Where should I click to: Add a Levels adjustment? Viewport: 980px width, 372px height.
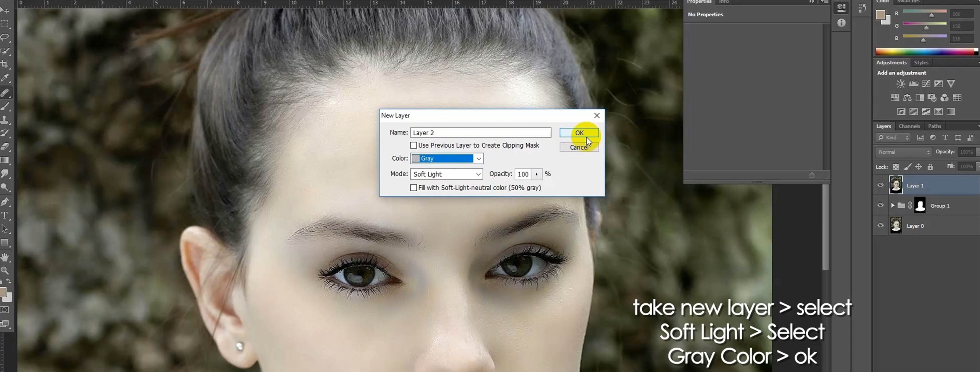(913, 84)
